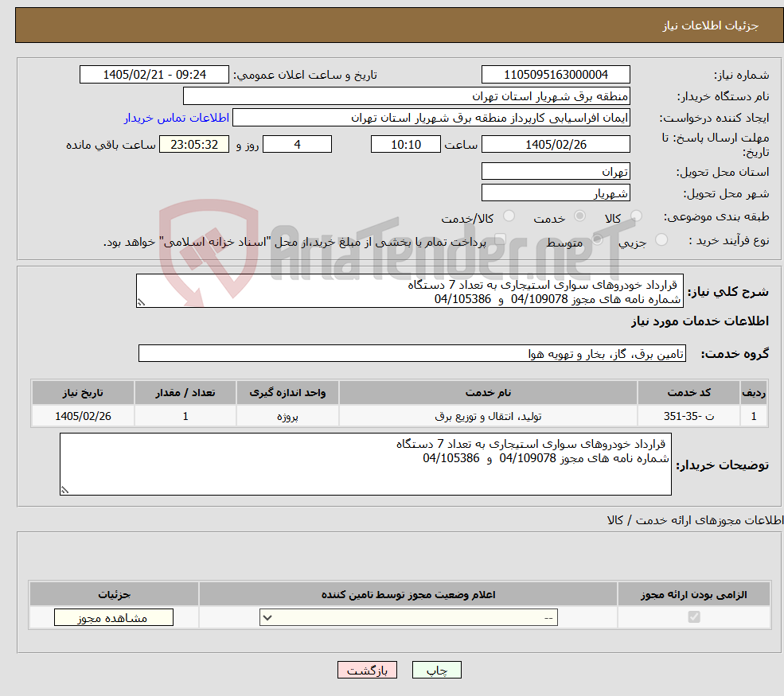The height and width of the screenshot is (696, 784).
Task: Click the announcement date field 1405/02/21 - 09:24
Action: [154, 75]
